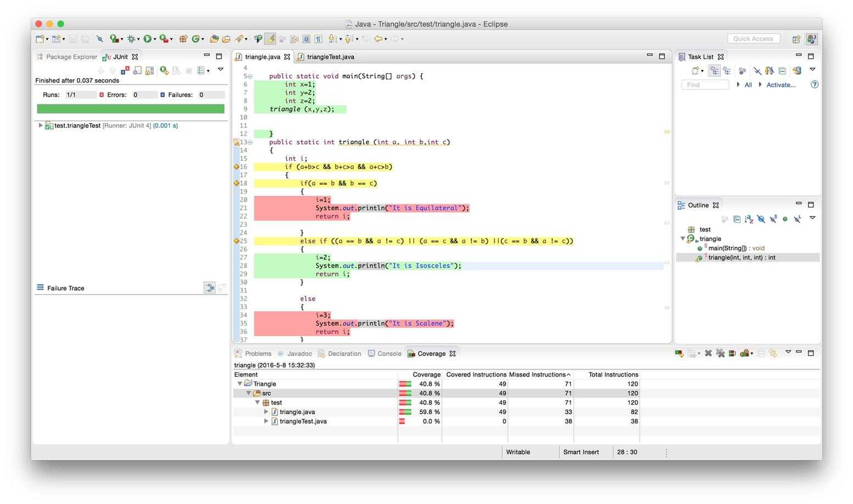Image resolution: width=853 pixels, height=504 pixels.
Task: Select the Java perspective button
Action: point(811,38)
